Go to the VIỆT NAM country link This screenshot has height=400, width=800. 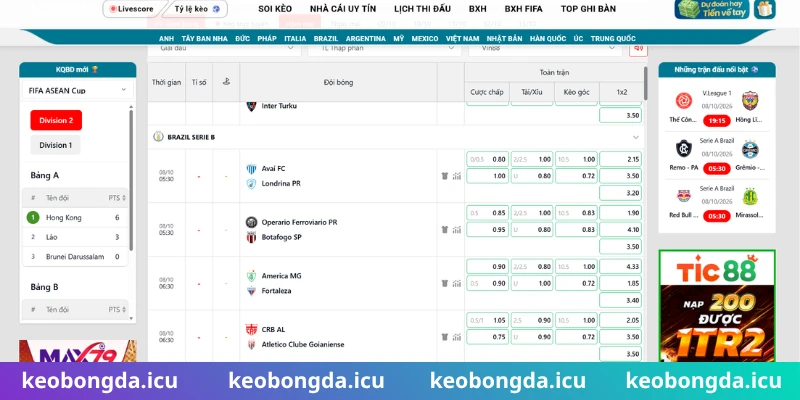point(462,38)
